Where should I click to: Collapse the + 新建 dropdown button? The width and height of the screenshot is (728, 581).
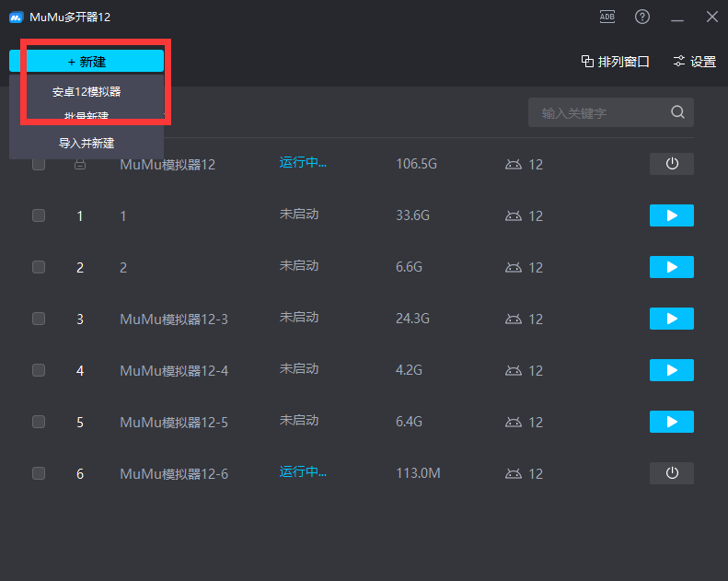(x=87, y=61)
